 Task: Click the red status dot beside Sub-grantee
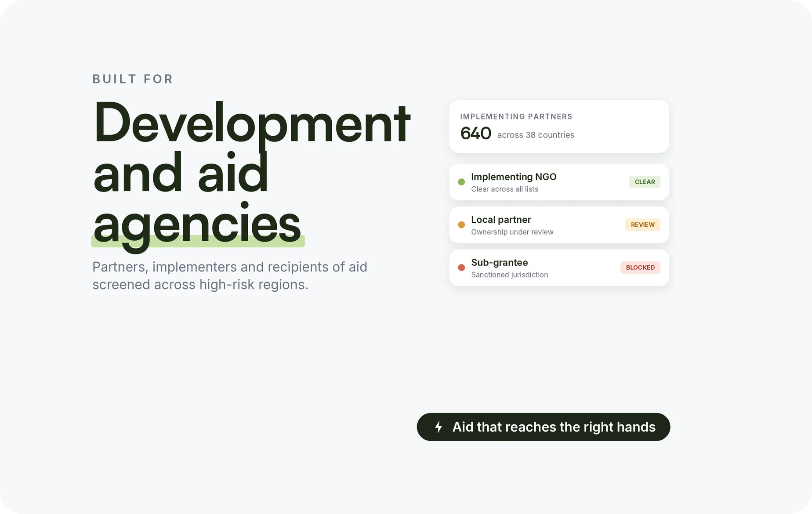[x=461, y=268]
